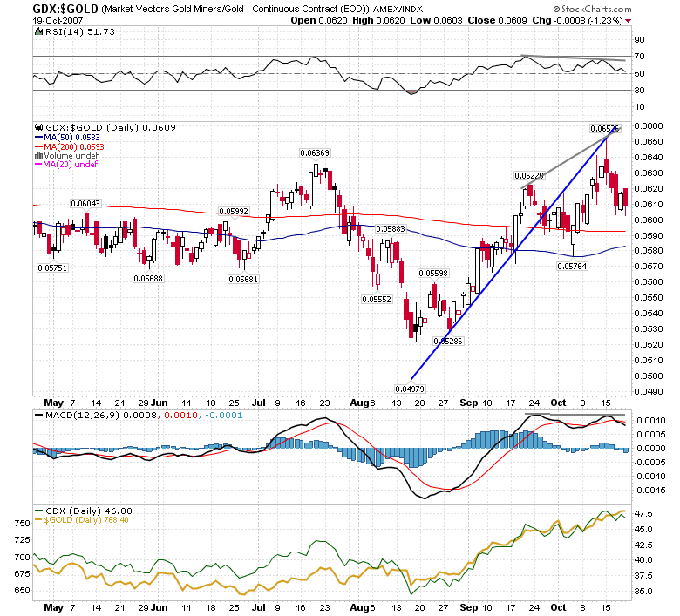Click the candlestick icon beside GDX:$GOLD (Daily)
Screen dimensions: 680x616
38,127
